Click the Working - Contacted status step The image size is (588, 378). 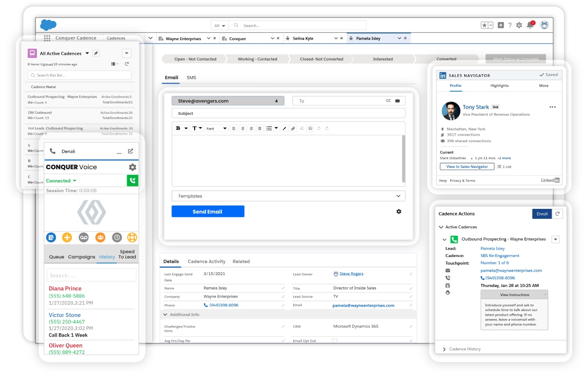pos(257,59)
